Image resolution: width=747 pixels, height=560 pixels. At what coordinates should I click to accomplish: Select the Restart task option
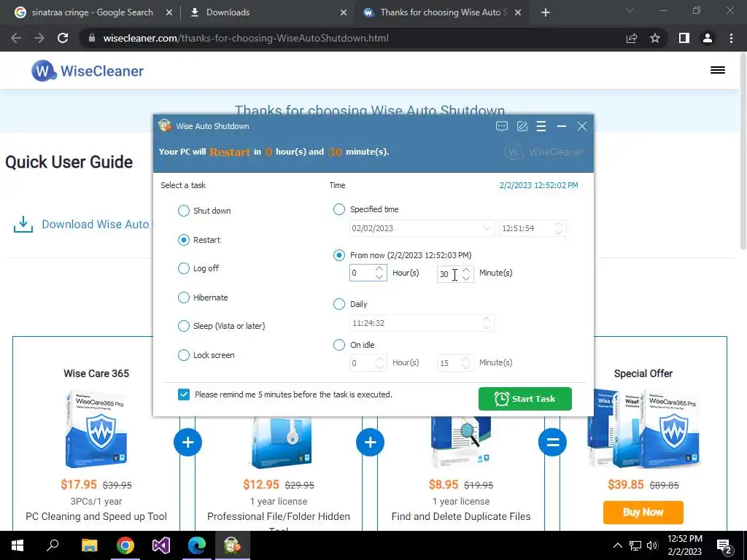tap(183, 240)
